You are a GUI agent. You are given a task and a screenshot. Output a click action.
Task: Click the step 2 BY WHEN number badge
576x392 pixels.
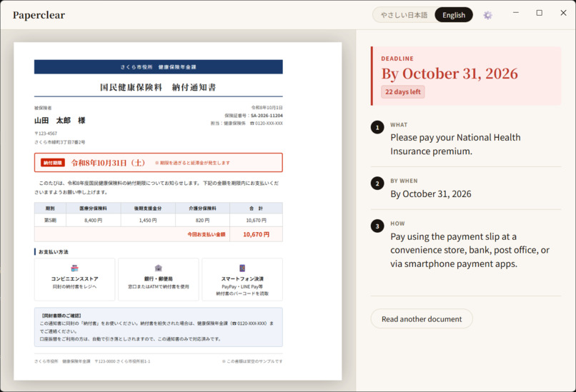click(377, 184)
